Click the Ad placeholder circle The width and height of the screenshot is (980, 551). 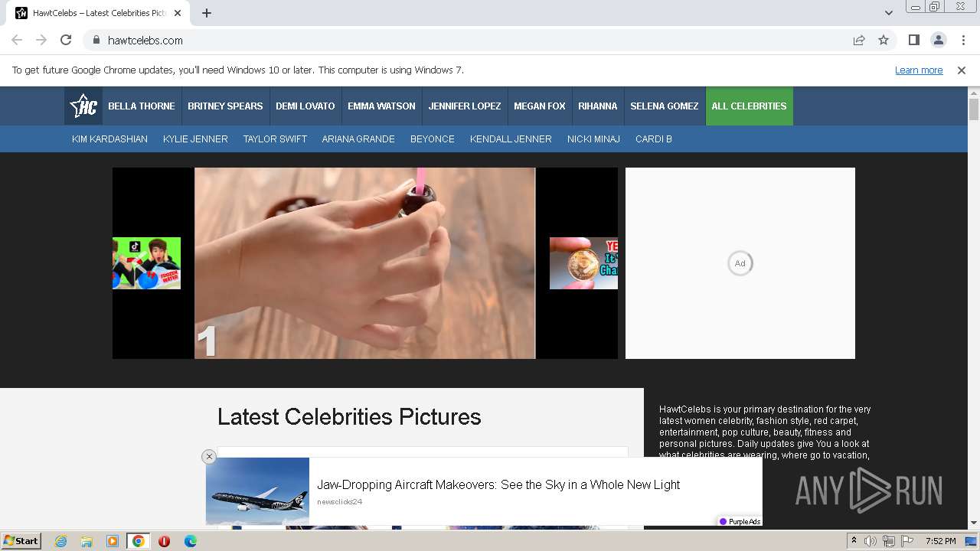tap(740, 263)
